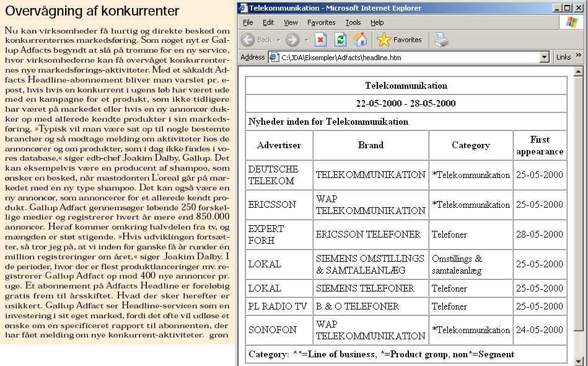Click the Internet Explorer title bar icon
588x366 pixels.
[x=244, y=8]
